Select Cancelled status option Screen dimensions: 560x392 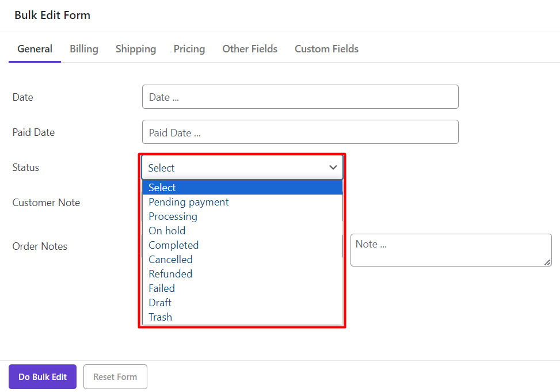pyautogui.click(x=170, y=260)
